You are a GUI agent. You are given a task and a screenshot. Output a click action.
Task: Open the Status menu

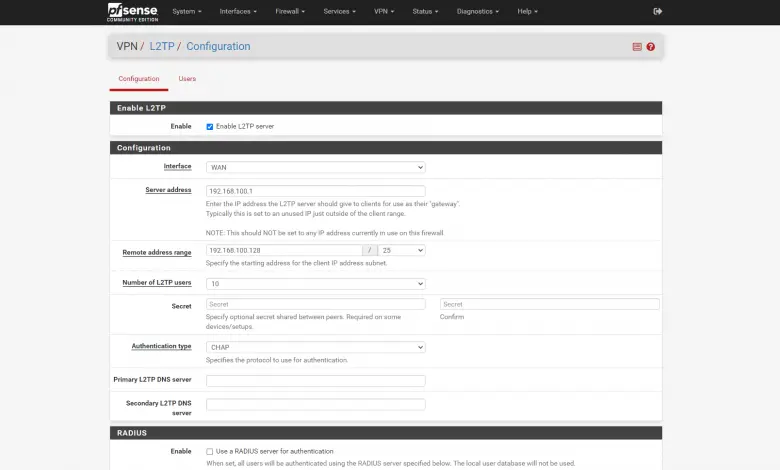coord(425,11)
